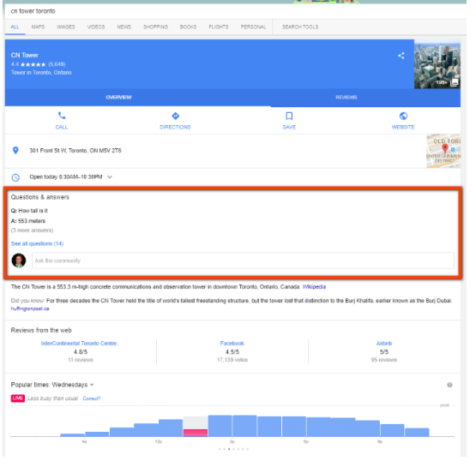Click the 17,139 votes text
The height and width of the screenshot is (473, 476).
(x=232, y=360)
